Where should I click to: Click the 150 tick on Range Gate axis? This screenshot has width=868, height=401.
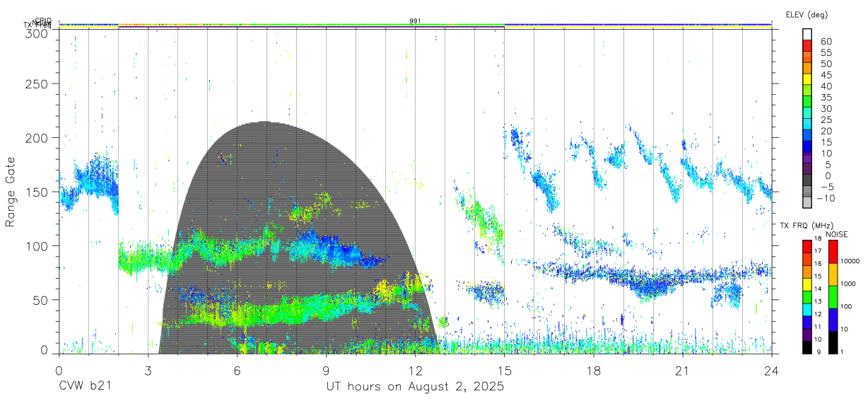point(38,192)
